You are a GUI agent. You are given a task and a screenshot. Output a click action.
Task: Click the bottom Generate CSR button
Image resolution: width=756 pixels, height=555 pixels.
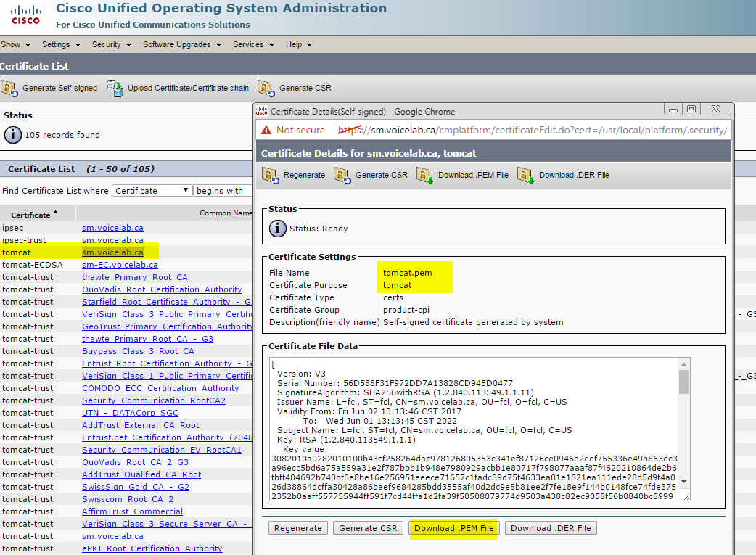coord(368,528)
